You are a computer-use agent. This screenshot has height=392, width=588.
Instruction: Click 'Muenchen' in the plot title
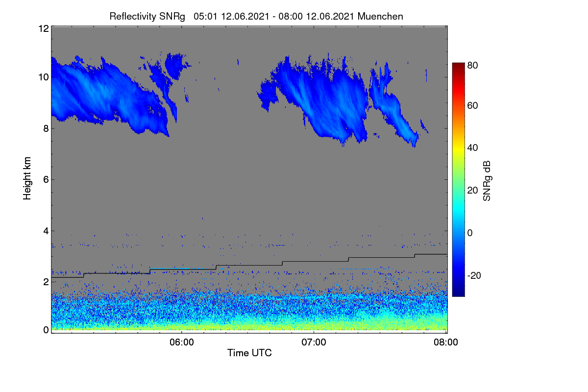pyautogui.click(x=380, y=16)
